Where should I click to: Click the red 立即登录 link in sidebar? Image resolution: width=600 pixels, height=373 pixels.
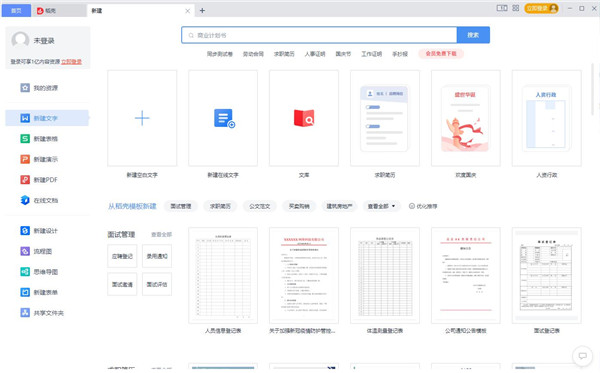click(71, 62)
